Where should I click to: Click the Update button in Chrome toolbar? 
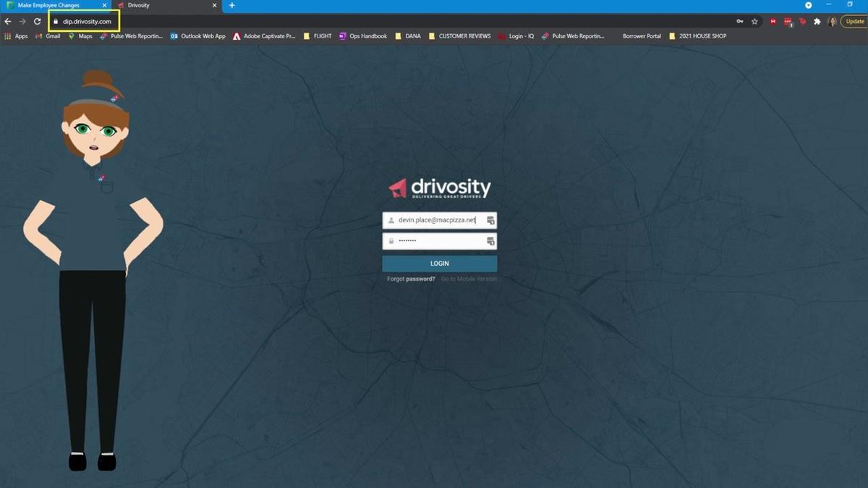click(x=854, y=22)
